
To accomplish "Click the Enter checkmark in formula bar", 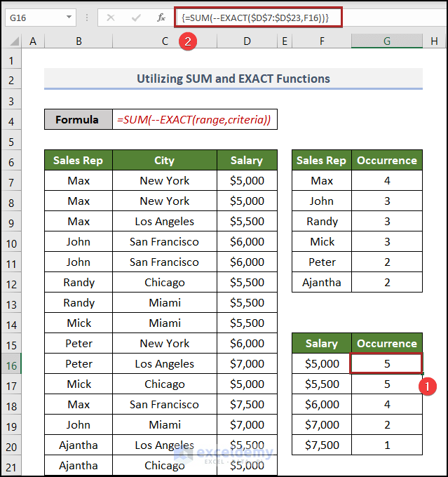I will tap(136, 18).
